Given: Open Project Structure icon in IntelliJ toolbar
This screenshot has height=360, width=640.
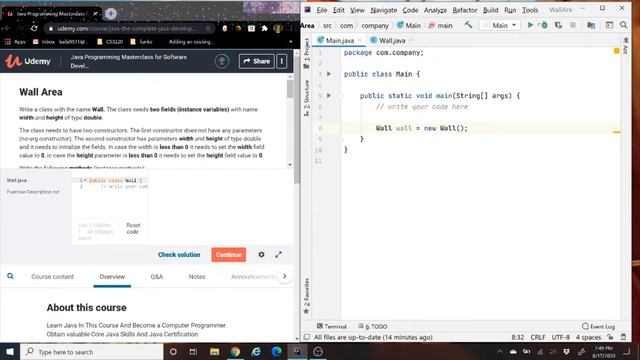Looking at the screenshot, I should pos(591,25).
